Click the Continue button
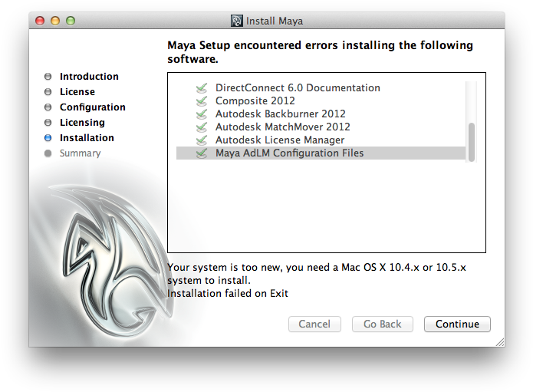The image size is (533, 392). (457, 324)
